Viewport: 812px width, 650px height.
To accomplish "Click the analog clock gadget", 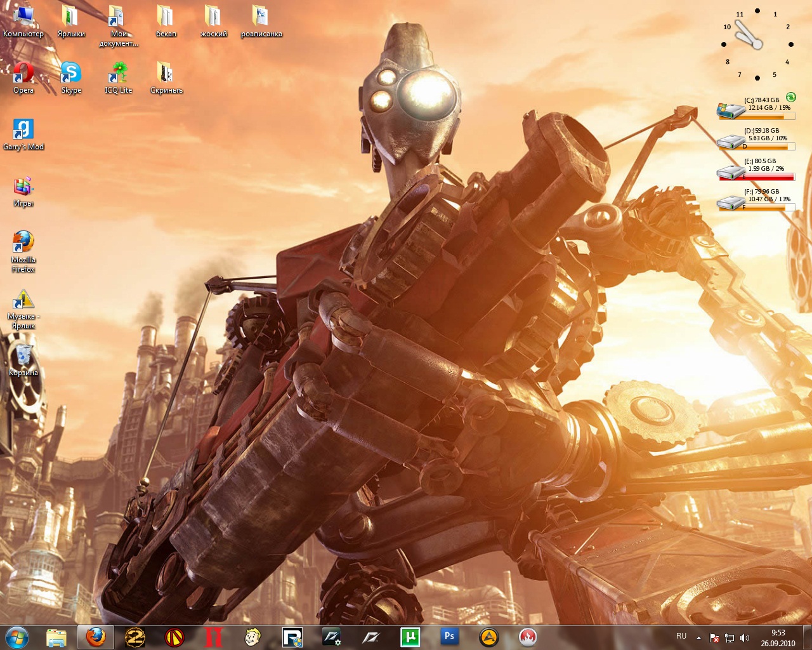I will click(757, 44).
